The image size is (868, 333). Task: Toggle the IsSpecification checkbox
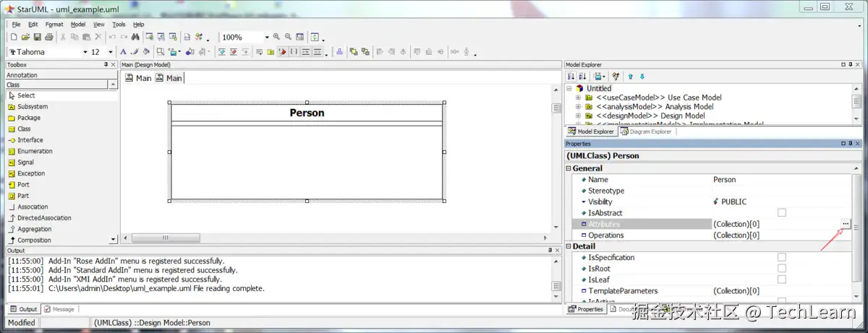[781, 257]
